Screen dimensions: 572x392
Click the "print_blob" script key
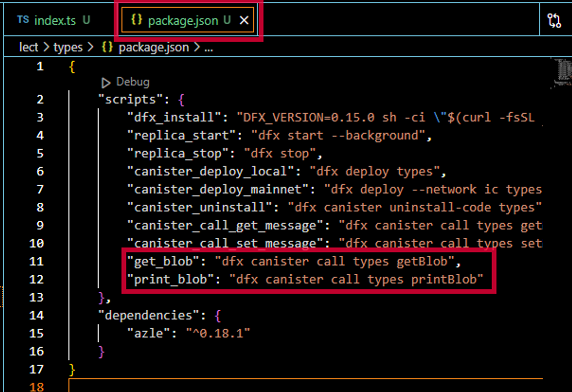(171, 279)
